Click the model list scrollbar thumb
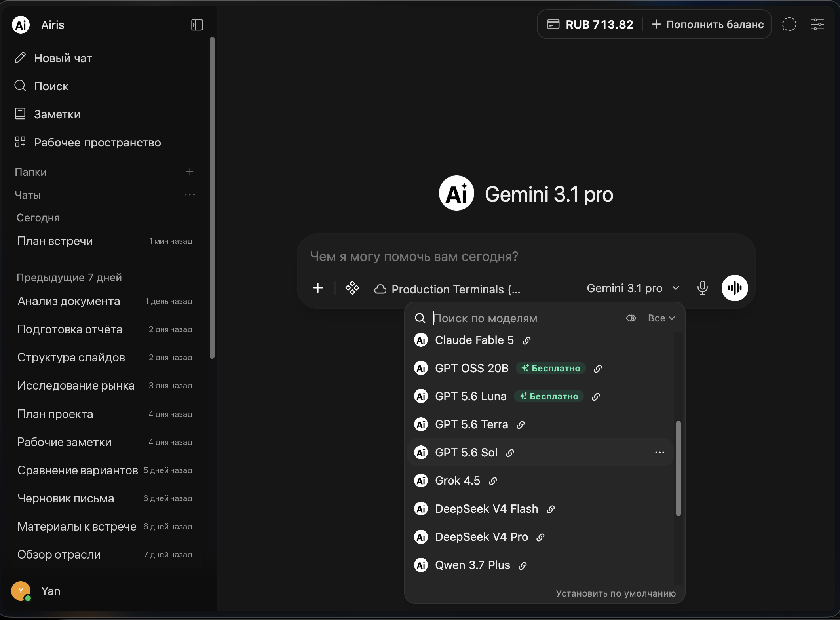 coord(678,468)
